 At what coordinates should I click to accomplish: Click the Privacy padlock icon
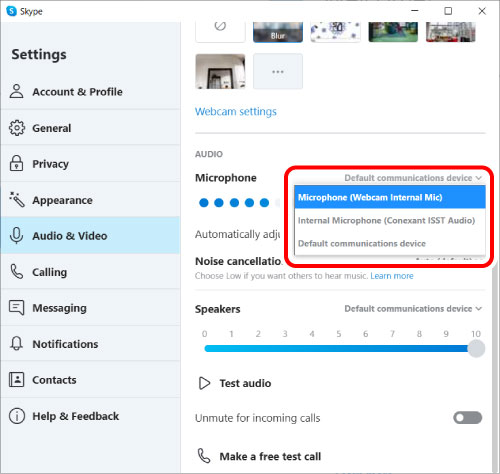tap(16, 163)
